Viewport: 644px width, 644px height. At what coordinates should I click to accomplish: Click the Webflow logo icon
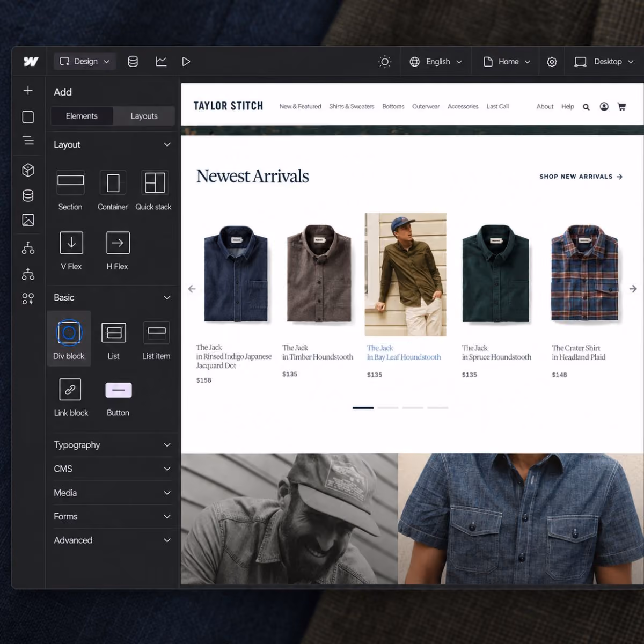tap(31, 61)
